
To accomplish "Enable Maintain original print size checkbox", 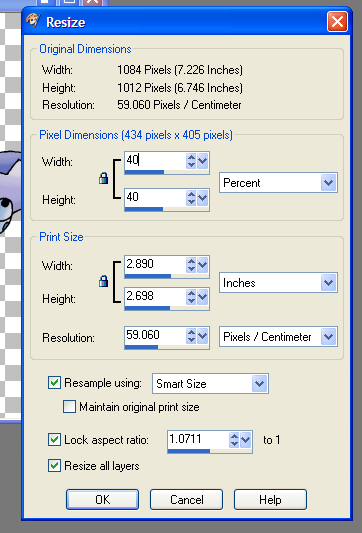I will click(69, 407).
